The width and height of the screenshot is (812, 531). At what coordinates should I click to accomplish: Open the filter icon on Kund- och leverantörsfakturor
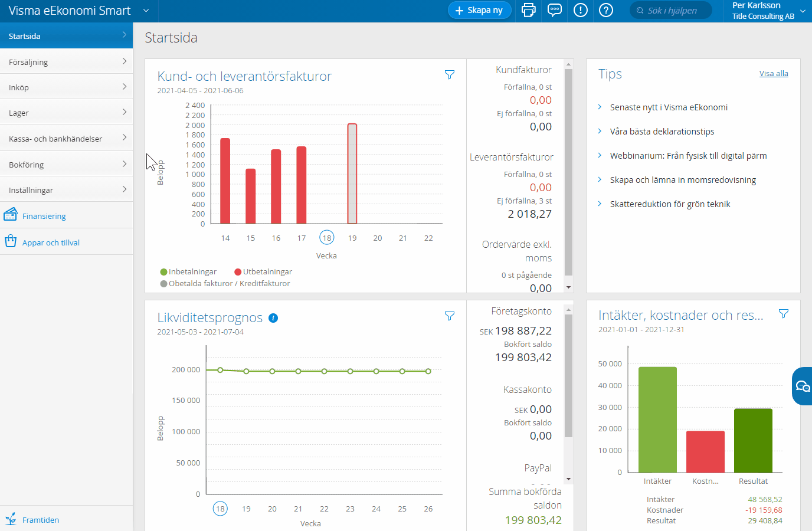click(x=449, y=75)
